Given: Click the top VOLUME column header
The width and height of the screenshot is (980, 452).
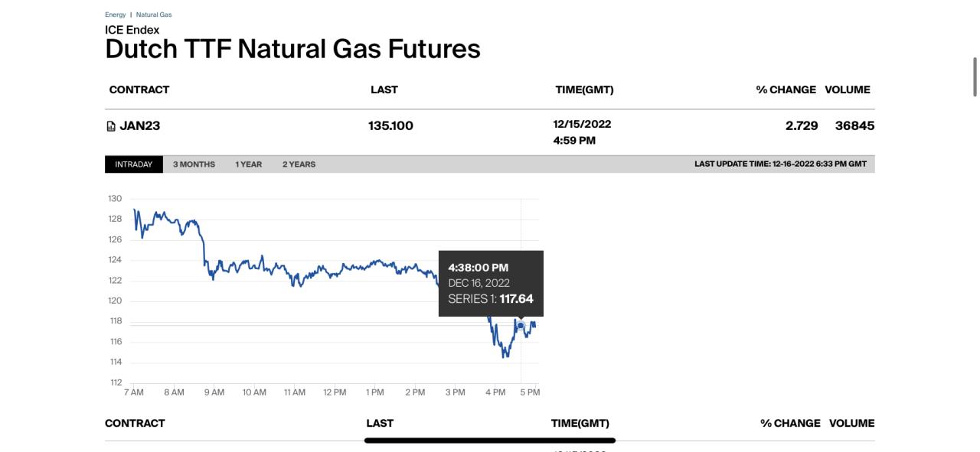Looking at the screenshot, I should click(848, 89).
